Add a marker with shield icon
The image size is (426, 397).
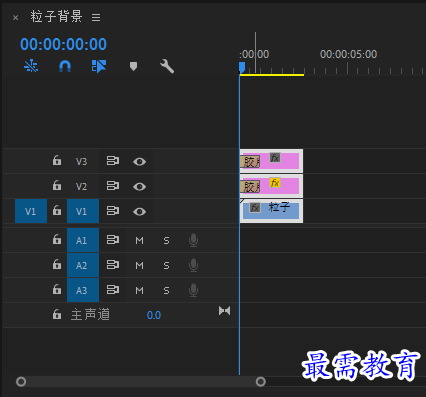pos(133,66)
